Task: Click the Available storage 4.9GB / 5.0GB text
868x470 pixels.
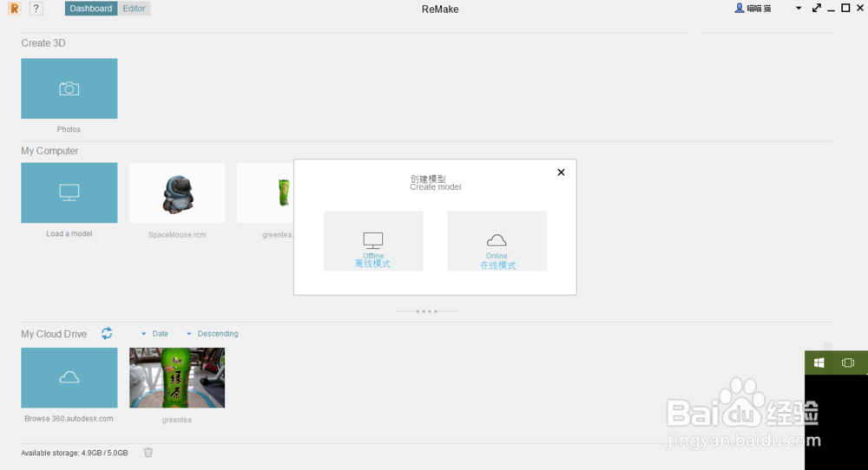Action: pyautogui.click(x=74, y=453)
